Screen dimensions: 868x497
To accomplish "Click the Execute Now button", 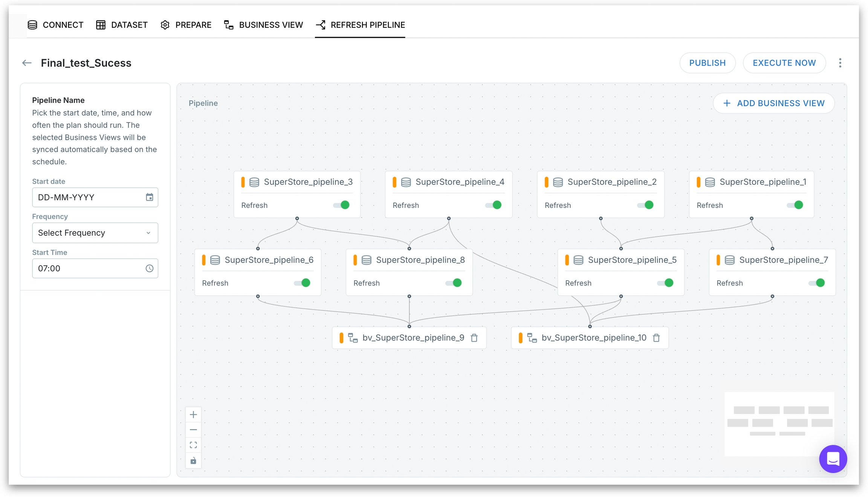I will (784, 63).
